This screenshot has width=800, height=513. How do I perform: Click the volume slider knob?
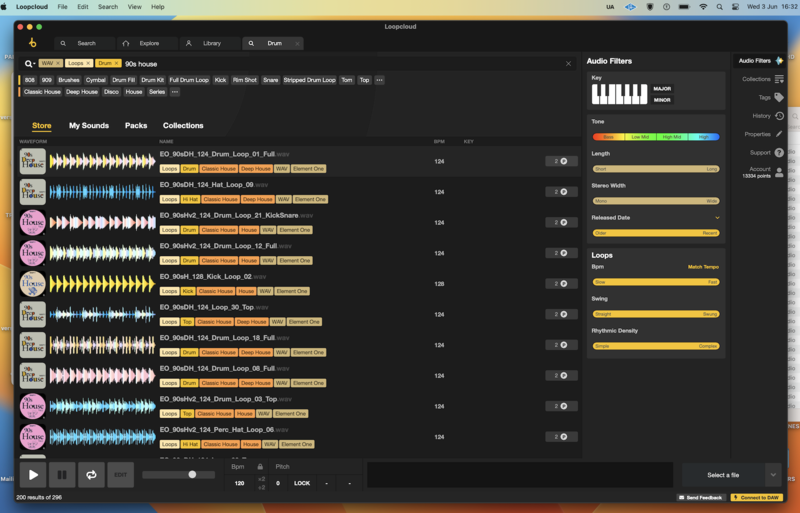coord(192,475)
